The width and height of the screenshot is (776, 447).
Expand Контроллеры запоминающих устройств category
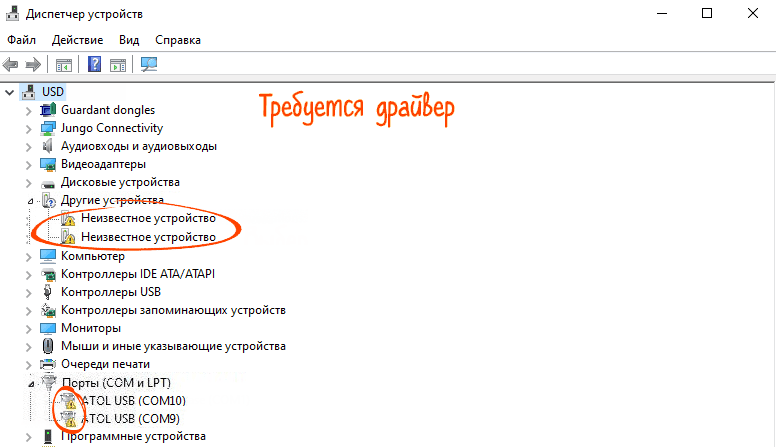tap(28, 311)
